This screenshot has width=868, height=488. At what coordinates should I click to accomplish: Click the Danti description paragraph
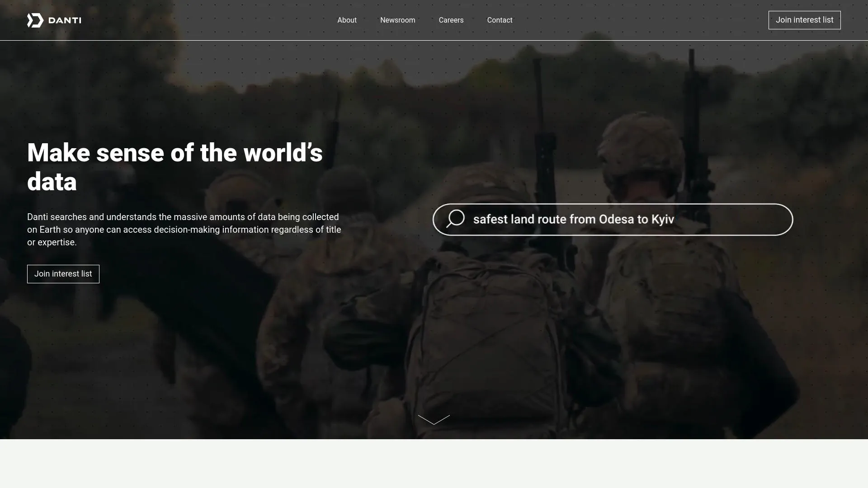(x=184, y=230)
